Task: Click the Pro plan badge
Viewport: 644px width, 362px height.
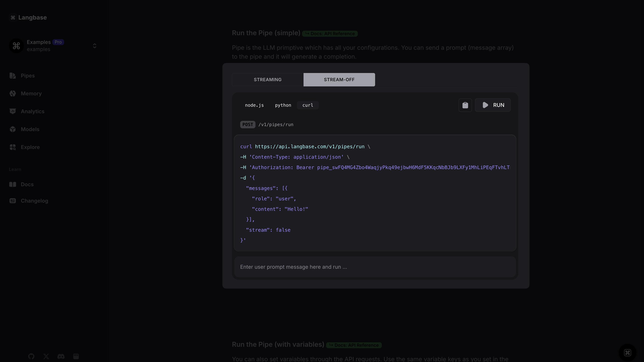Action: point(58,42)
